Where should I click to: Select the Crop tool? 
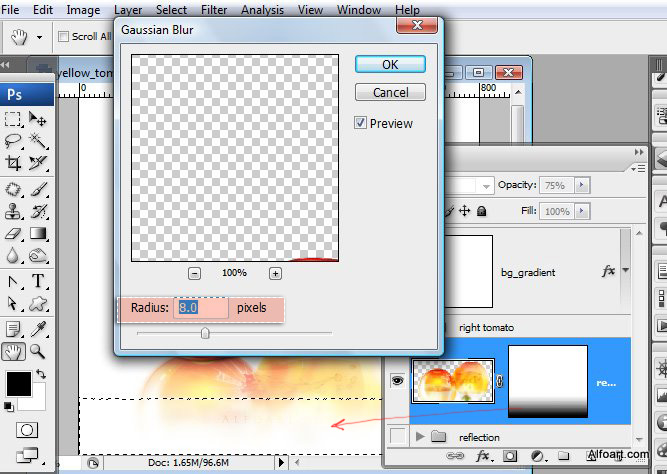(14, 163)
